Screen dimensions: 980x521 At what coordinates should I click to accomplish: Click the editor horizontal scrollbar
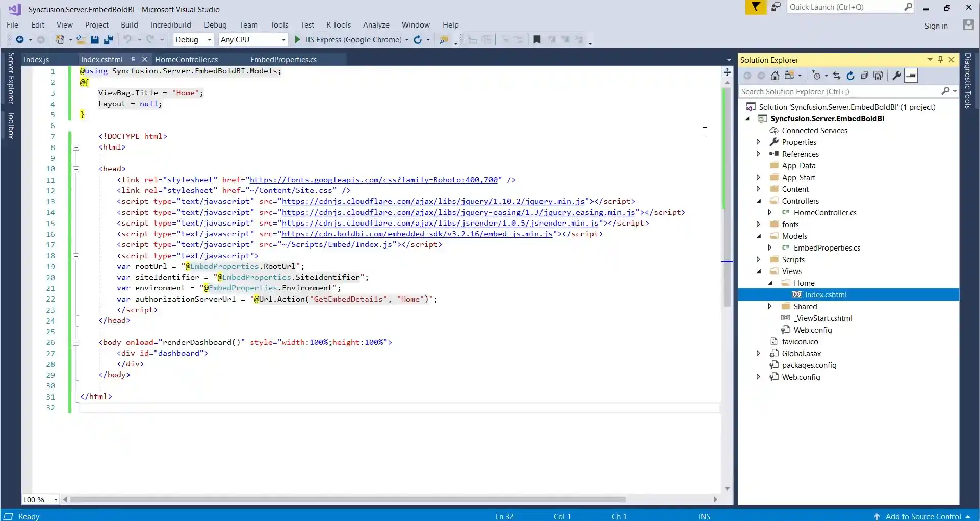(347, 500)
